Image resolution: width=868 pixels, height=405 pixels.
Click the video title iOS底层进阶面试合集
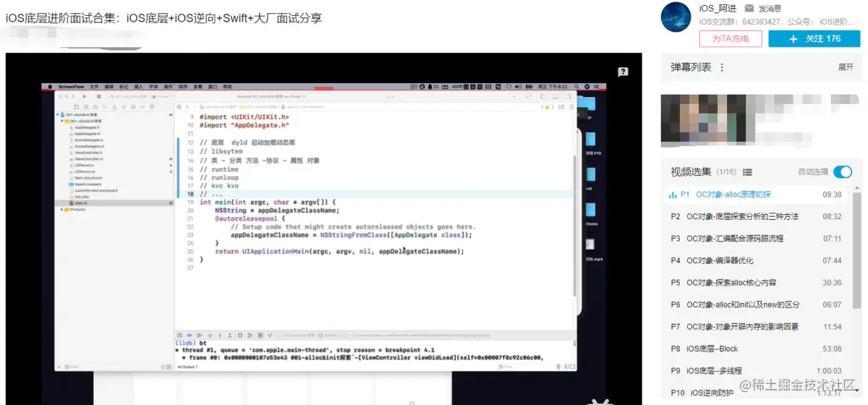click(163, 18)
